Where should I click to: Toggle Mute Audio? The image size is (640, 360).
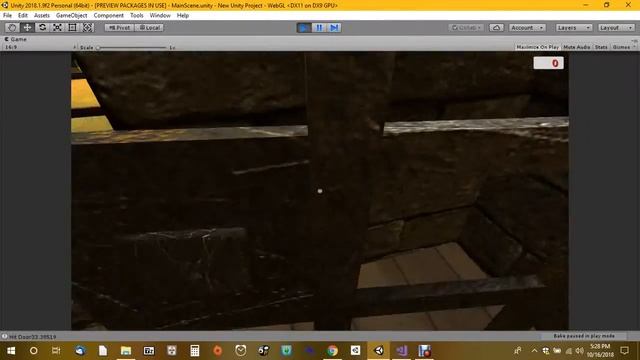pos(577,47)
